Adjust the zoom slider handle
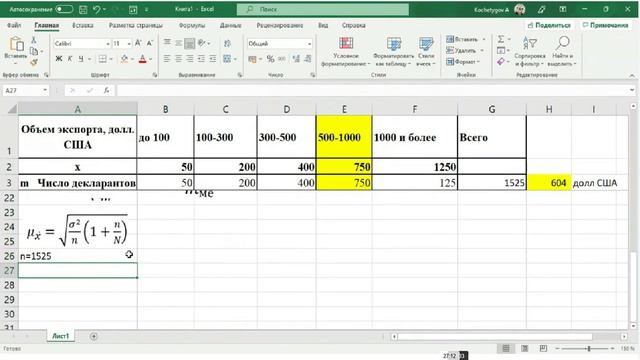The width and height of the screenshot is (640, 360). pyautogui.click(x=589, y=349)
